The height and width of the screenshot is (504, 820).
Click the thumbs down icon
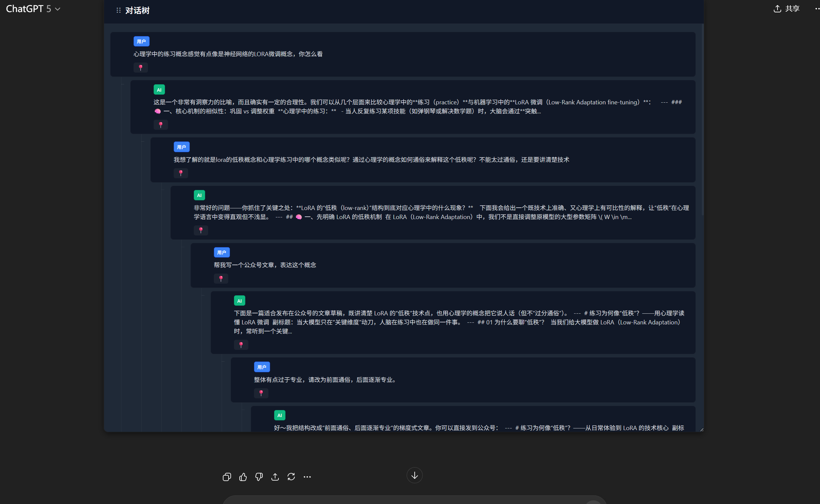tap(259, 477)
